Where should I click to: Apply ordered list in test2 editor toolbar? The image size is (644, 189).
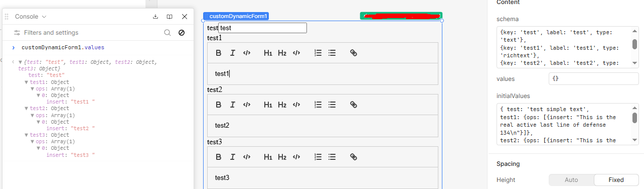tap(317, 105)
